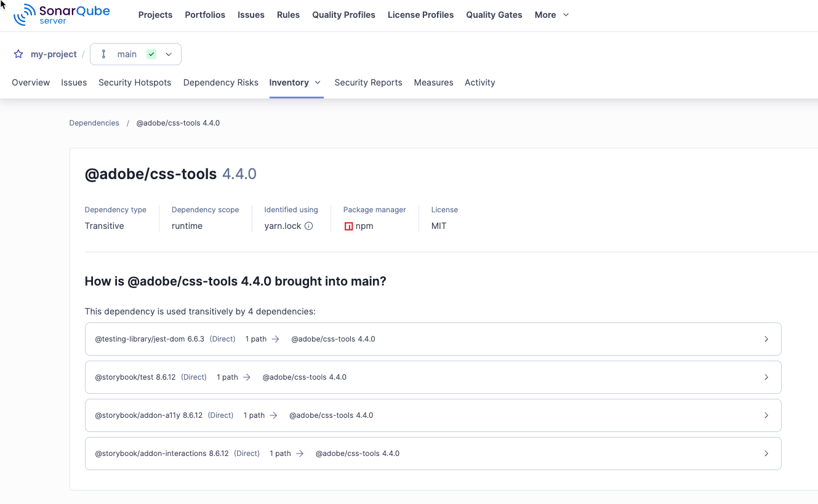Viewport: 818px width, 504px height.
Task: Favorite my-project with the star icon
Action: click(18, 54)
